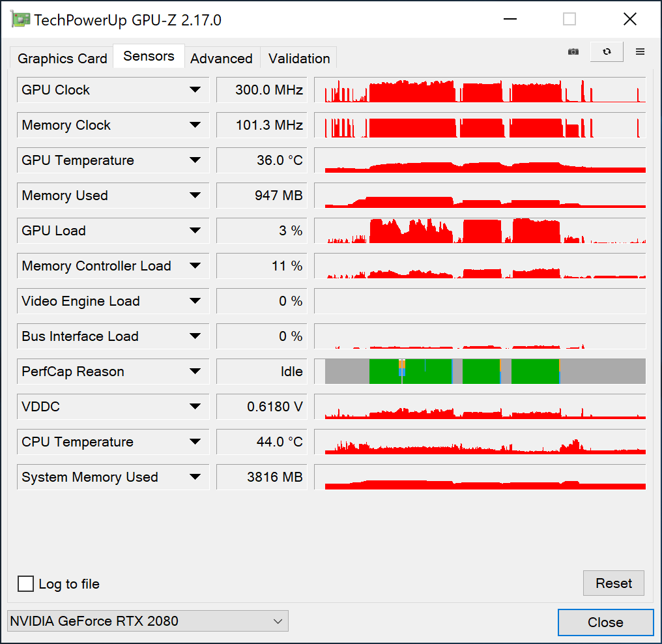
Task: Click the 44.0 °C CPU Temperature value
Action: tap(262, 442)
